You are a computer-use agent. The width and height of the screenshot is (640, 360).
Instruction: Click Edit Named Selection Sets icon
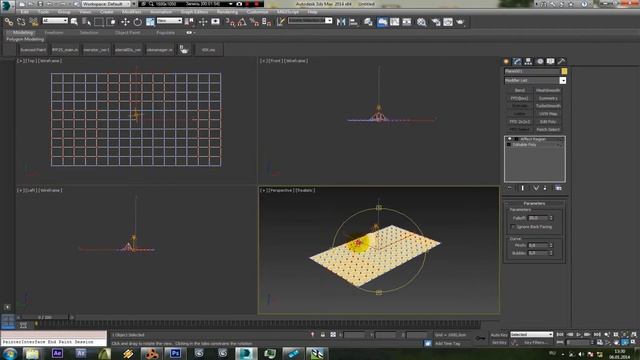click(x=281, y=22)
